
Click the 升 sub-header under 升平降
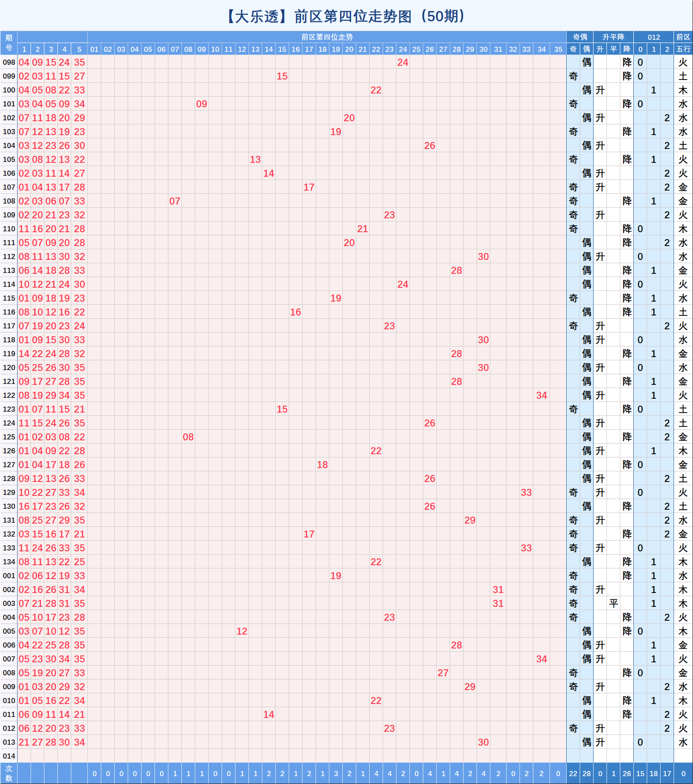[x=600, y=49]
